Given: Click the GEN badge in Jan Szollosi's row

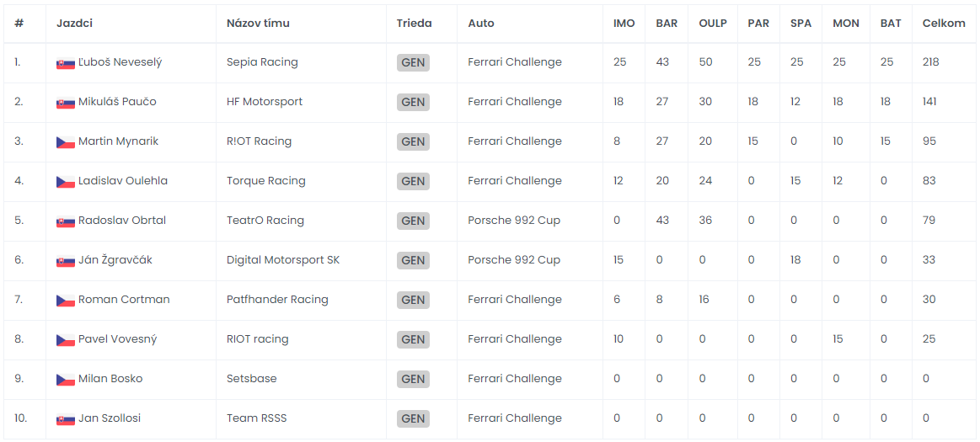Looking at the screenshot, I should coord(413,418).
